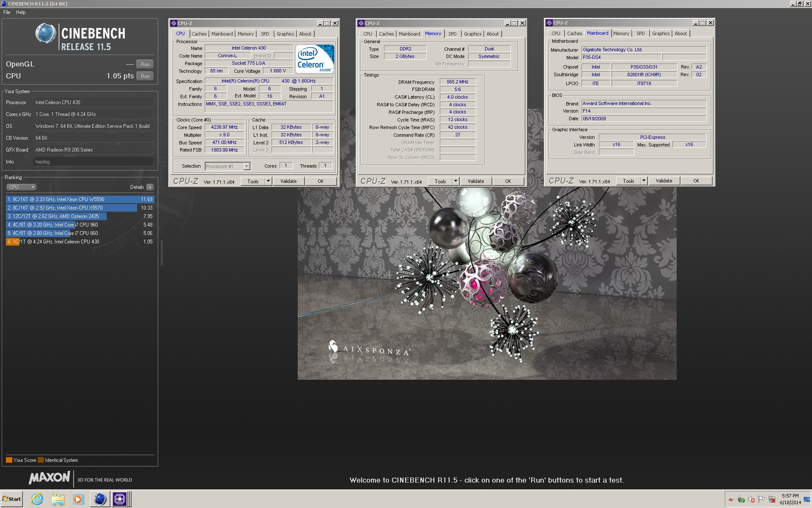This screenshot has height=508, width=812.
Task: Run the OpenGL benchmark
Action: pyautogui.click(x=145, y=64)
